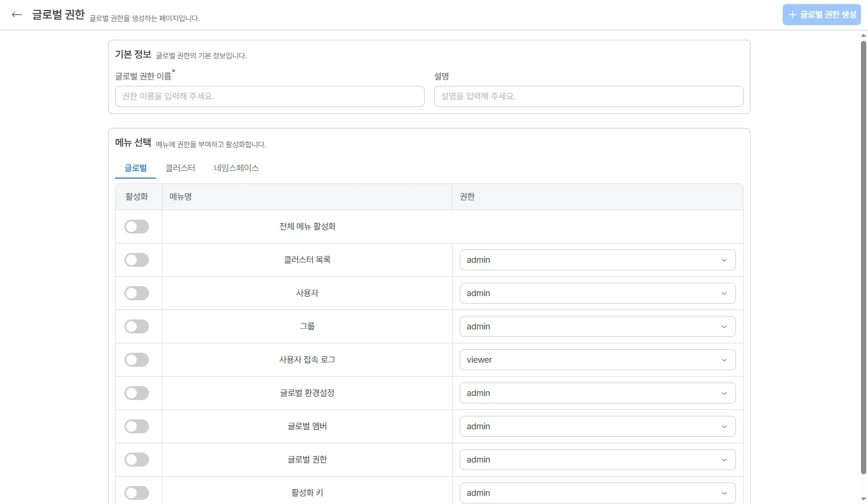Image resolution: width=868 pixels, height=504 pixels.
Task: Toggle the 그룹 menu switch
Action: pos(137,326)
